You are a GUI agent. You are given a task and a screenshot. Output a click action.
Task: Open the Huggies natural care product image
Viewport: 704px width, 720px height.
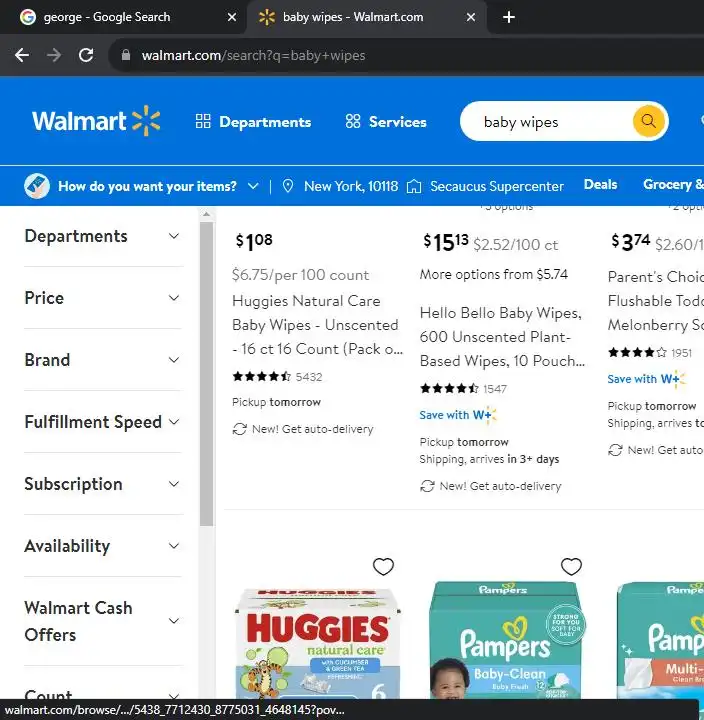(317, 643)
